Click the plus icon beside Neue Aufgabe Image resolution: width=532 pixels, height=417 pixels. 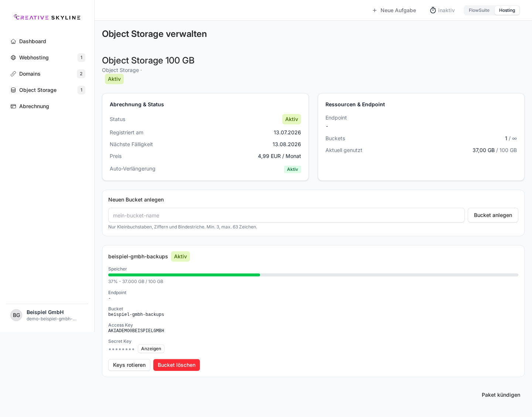pyautogui.click(x=375, y=10)
